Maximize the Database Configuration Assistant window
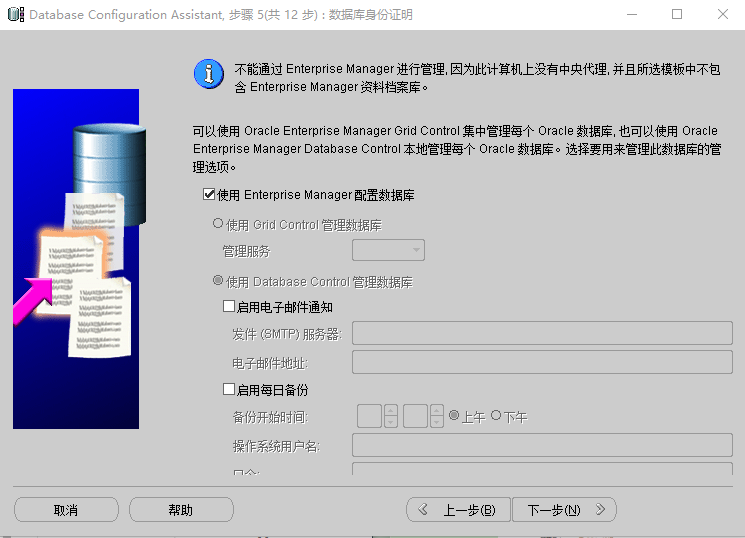 click(677, 14)
